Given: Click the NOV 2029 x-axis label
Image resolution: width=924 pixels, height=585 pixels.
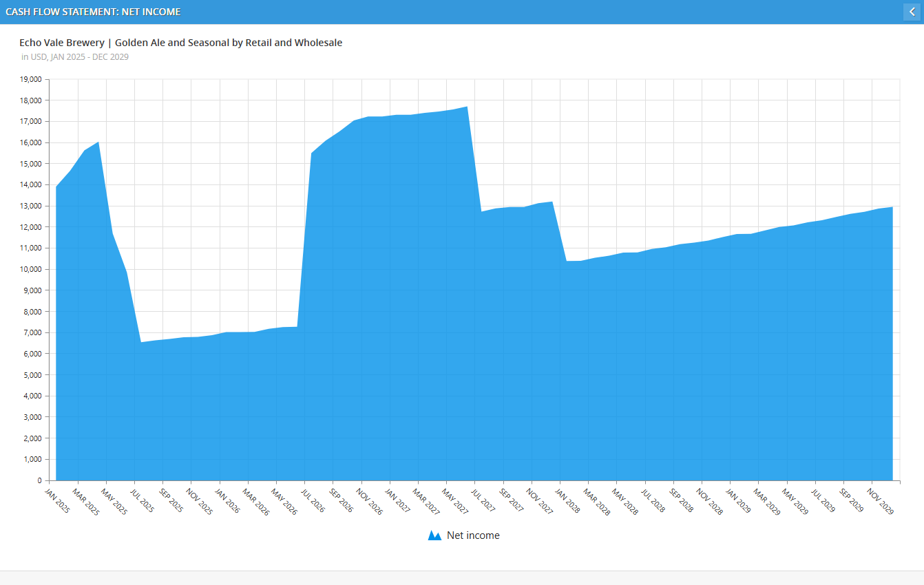Looking at the screenshot, I should [880, 502].
